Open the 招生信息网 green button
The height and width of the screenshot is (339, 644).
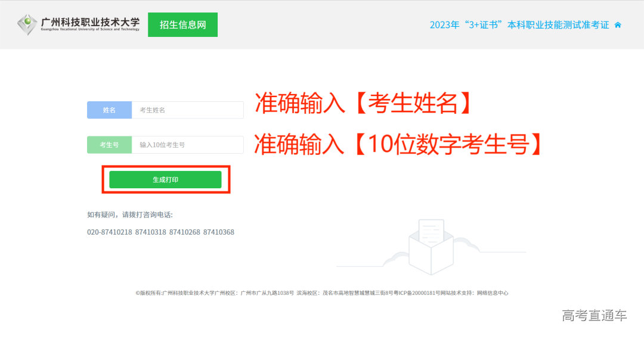(x=182, y=25)
